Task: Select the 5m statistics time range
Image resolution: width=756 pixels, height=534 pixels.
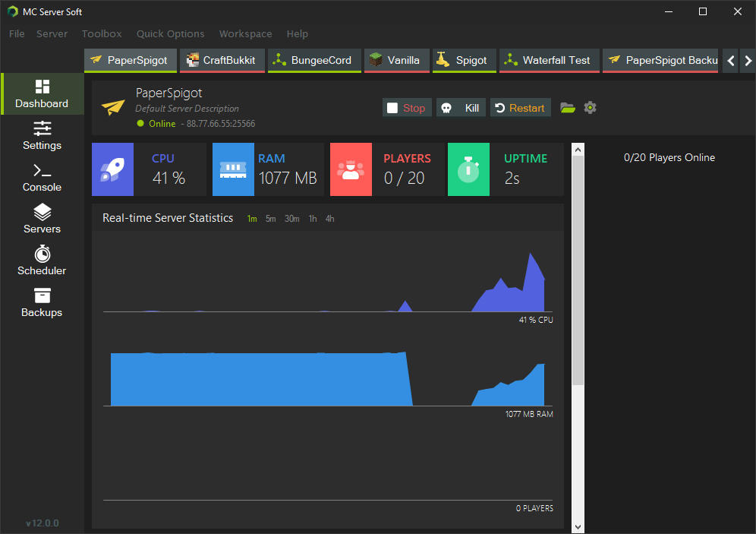Action: pos(271,219)
